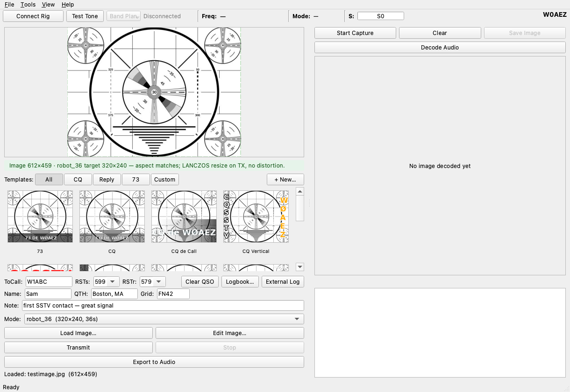Open the RSTs 599 dropdown
The image size is (570, 392).
point(107,282)
